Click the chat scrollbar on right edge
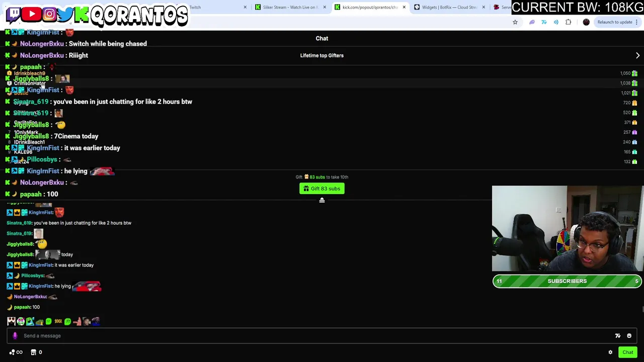Screen dimensions: 644x362 [x=642, y=310]
